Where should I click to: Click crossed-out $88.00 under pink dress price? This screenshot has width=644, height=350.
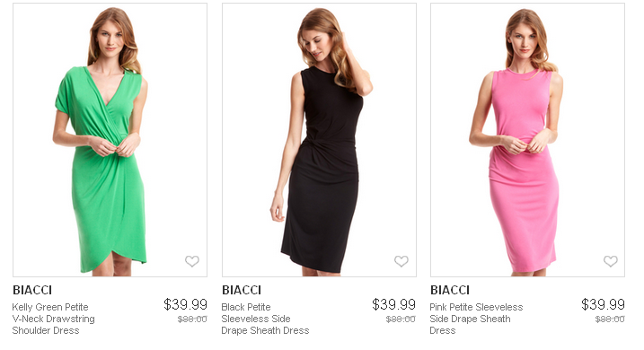[610, 319]
